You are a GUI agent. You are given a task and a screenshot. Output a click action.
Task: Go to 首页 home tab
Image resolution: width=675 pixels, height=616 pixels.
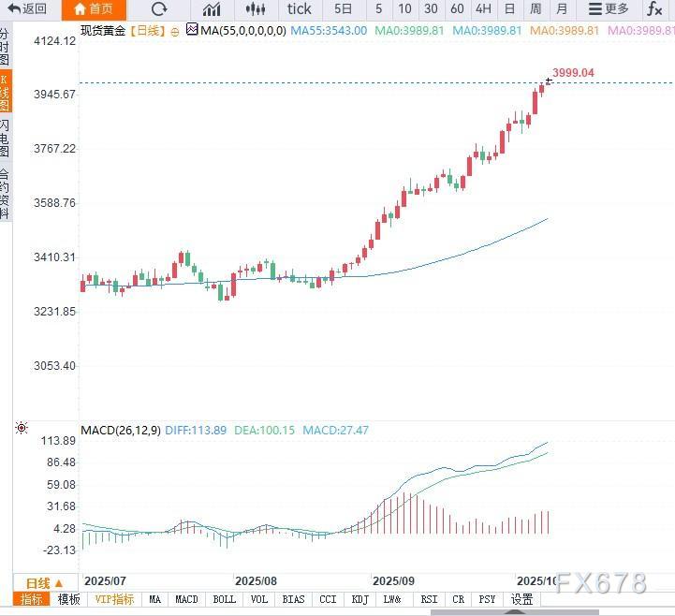click(x=93, y=9)
